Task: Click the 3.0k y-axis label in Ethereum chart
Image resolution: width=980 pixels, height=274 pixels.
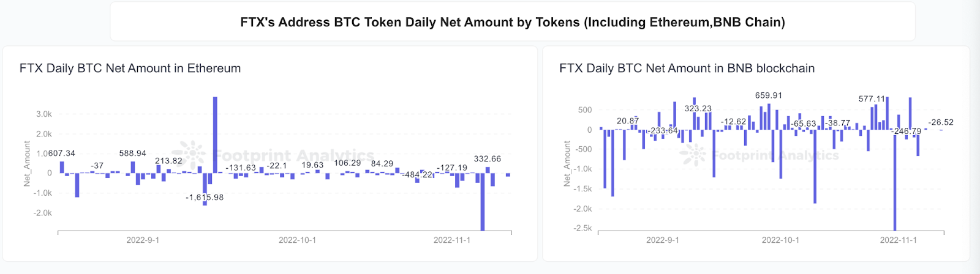Action: [44, 114]
